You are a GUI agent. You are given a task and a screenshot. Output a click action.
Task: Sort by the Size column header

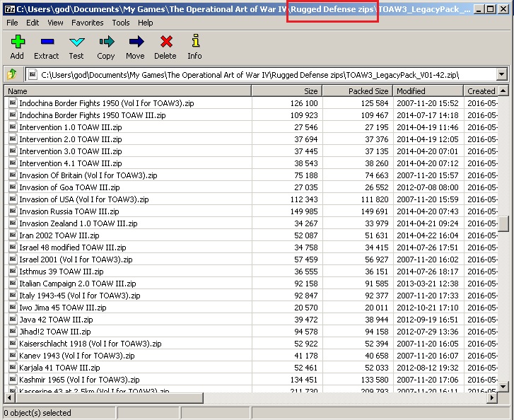click(x=287, y=91)
